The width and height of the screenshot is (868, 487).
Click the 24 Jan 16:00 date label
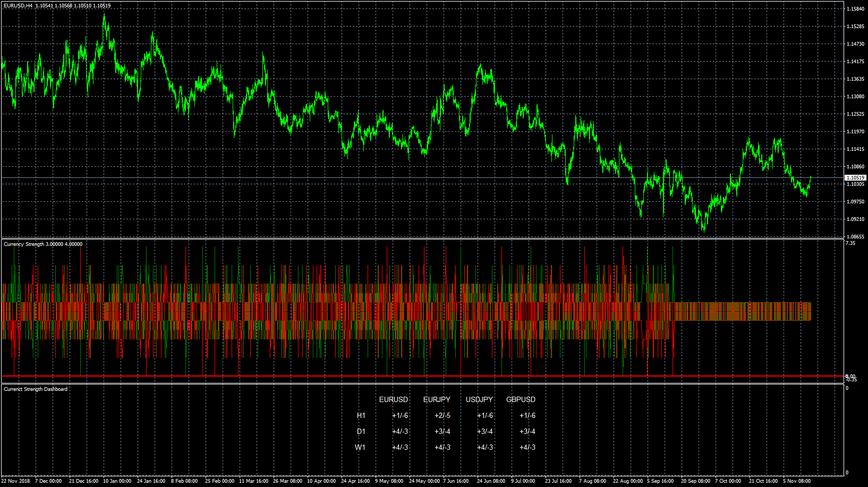(x=151, y=481)
